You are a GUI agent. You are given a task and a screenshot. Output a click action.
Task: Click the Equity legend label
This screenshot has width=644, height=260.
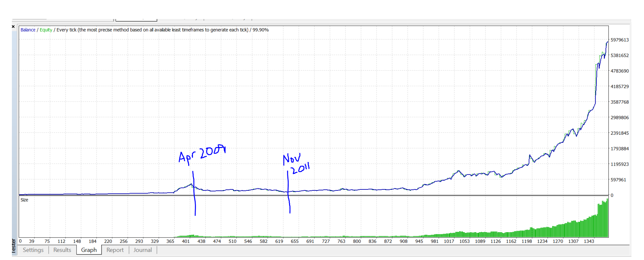tap(46, 30)
